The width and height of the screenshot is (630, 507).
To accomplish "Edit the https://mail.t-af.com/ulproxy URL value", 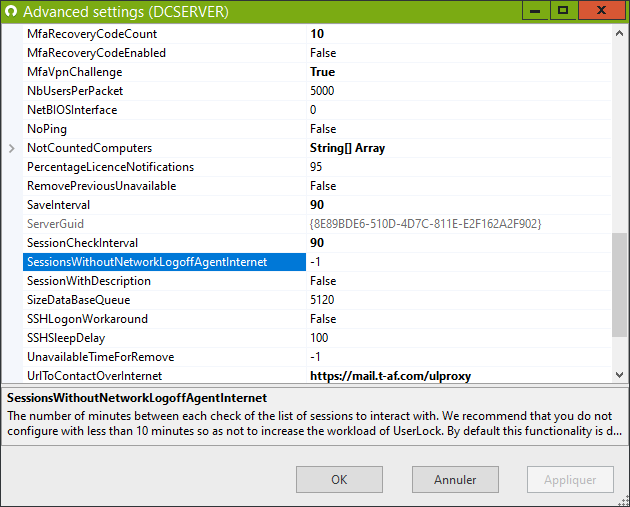I will tap(459, 376).
